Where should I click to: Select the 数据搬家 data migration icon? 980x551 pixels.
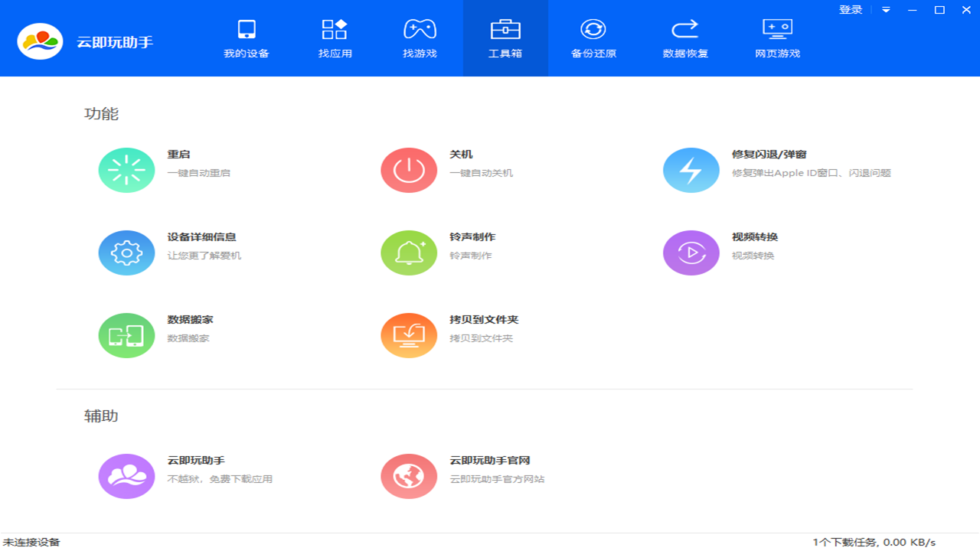(126, 334)
